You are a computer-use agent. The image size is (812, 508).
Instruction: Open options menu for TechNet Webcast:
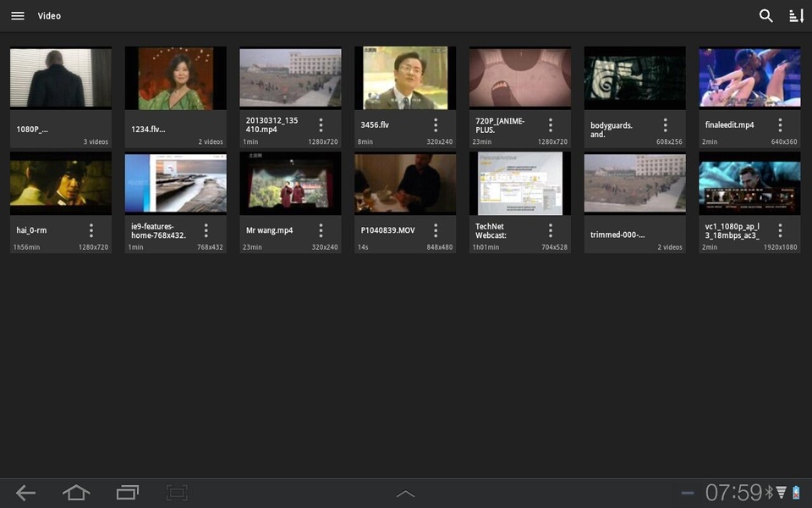point(551,230)
